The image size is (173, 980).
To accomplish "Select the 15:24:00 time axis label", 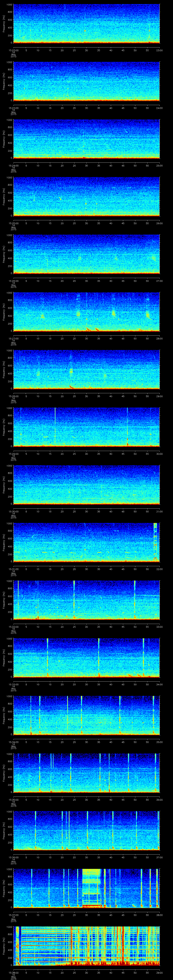I will [x=13, y=165].
